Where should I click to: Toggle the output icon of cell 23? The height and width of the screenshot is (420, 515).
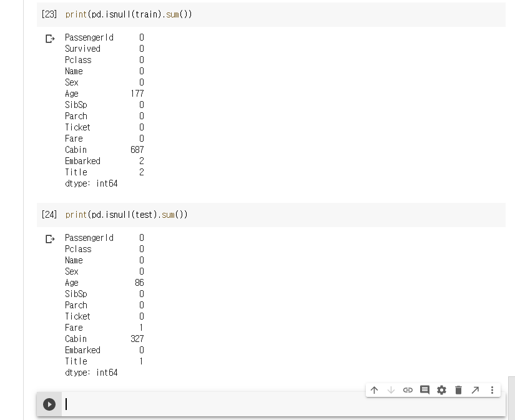(x=50, y=39)
